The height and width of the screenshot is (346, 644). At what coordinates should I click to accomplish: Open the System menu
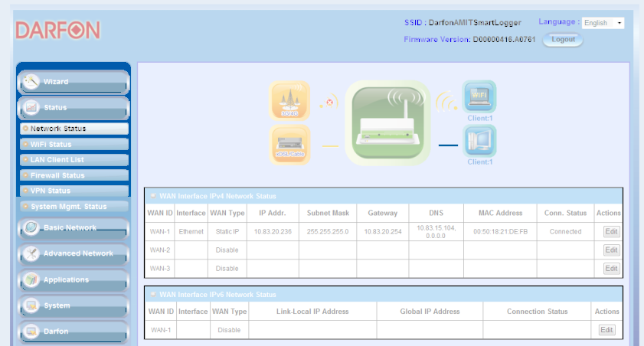(x=74, y=305)
